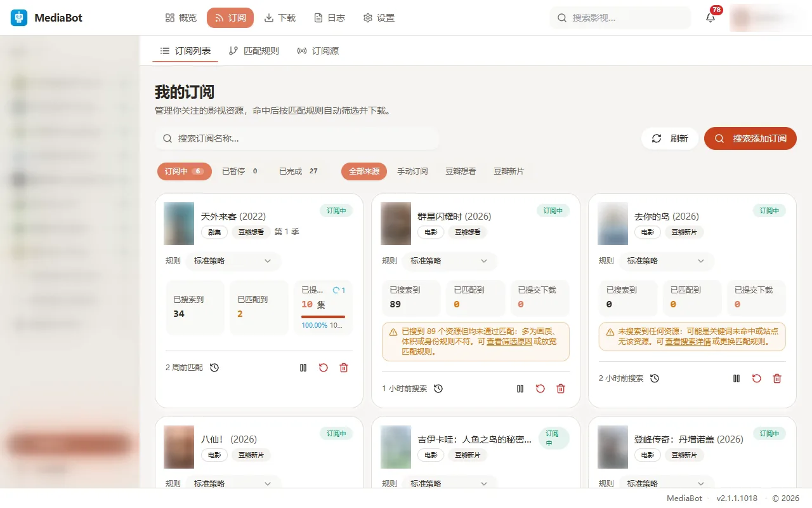812x508 pixels.
Task: Click red reset arrow on 天外来客 card
Action: tap(324, 368)
